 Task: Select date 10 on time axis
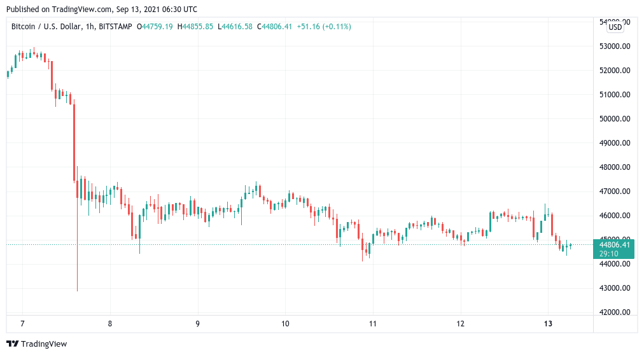click(x=285, y=324)
